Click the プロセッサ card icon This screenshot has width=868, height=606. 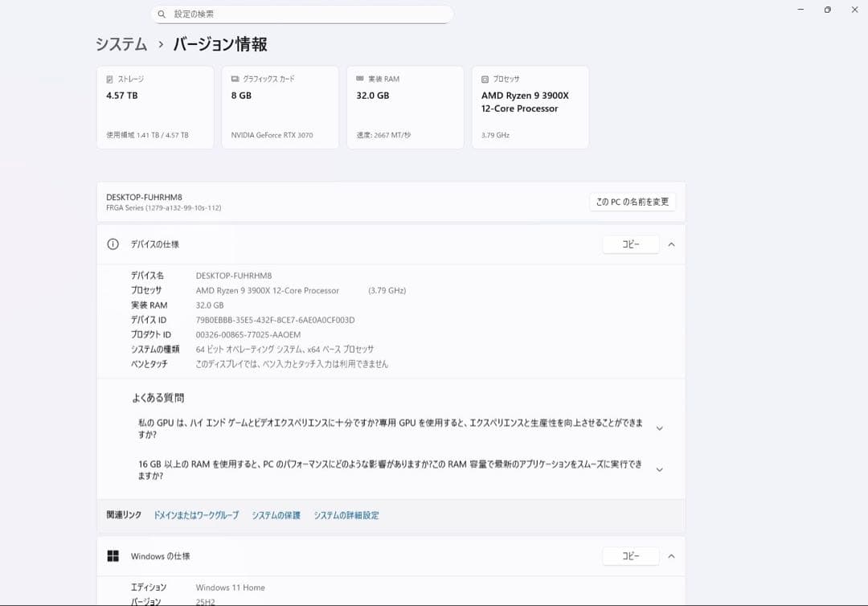(x=485, y=78)
